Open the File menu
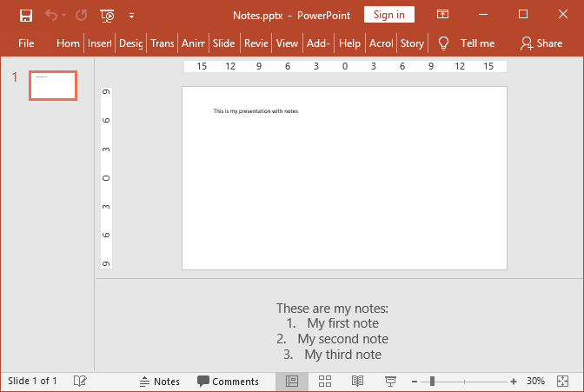This screenshot has width=584, height=392. 26,43
